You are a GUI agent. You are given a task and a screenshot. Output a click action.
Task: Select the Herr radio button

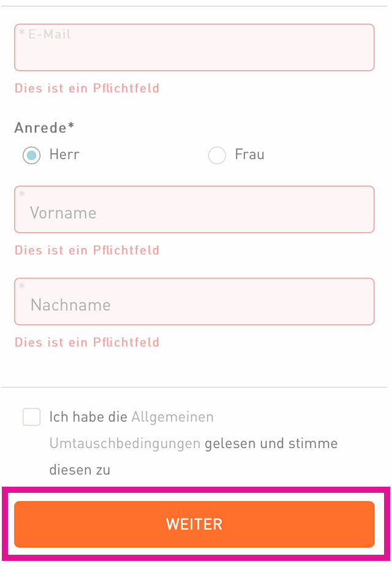click(32, 156)
